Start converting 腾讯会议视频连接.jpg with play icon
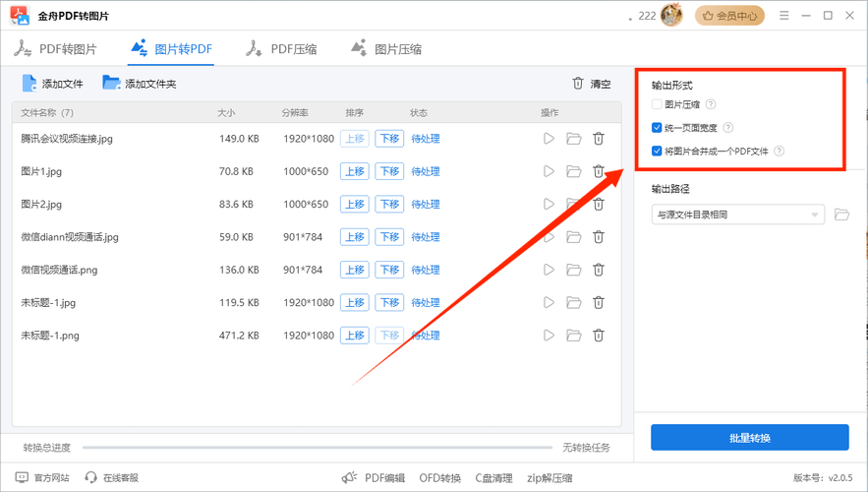 tap(549, 139)
